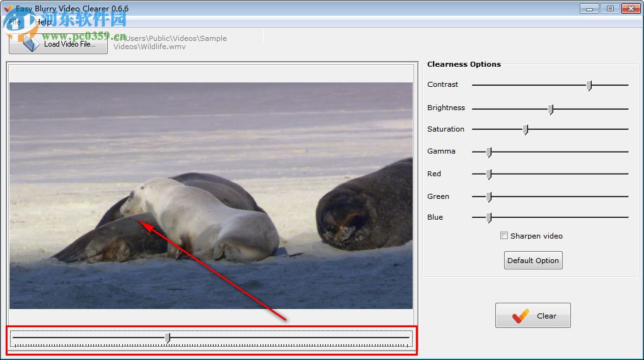Enable the Sharpen video checkbox
Screen dimensions: 644x360
click(x=504, y=235)
